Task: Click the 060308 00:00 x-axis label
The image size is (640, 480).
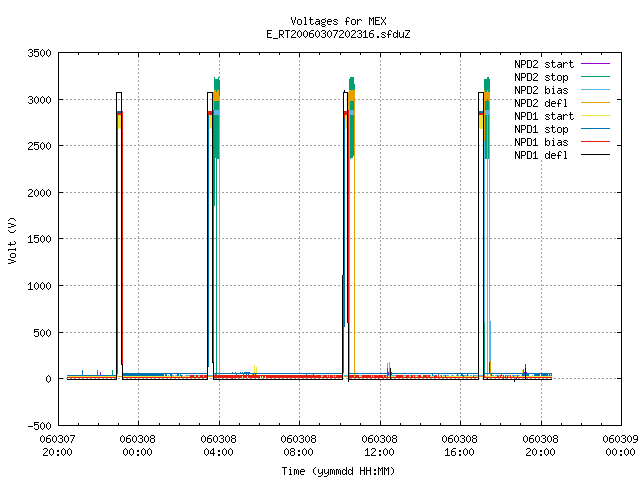Action: [x=138, y=446]
